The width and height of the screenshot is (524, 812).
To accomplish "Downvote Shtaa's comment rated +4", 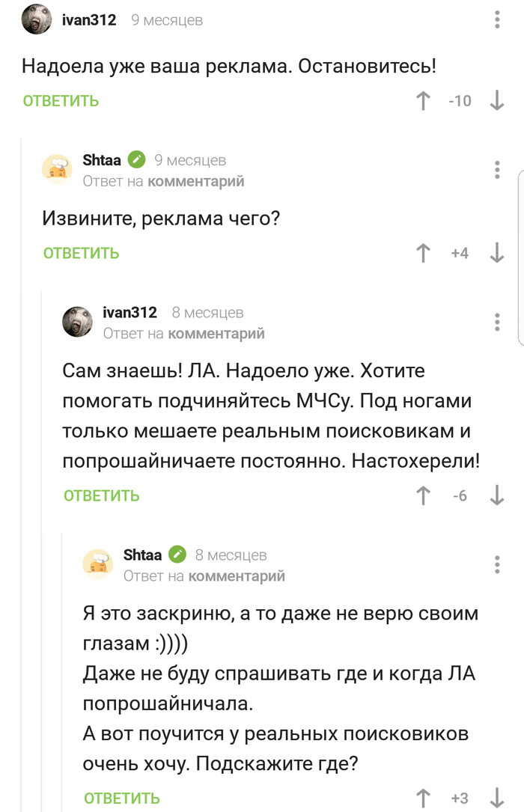I will point(496,253).
